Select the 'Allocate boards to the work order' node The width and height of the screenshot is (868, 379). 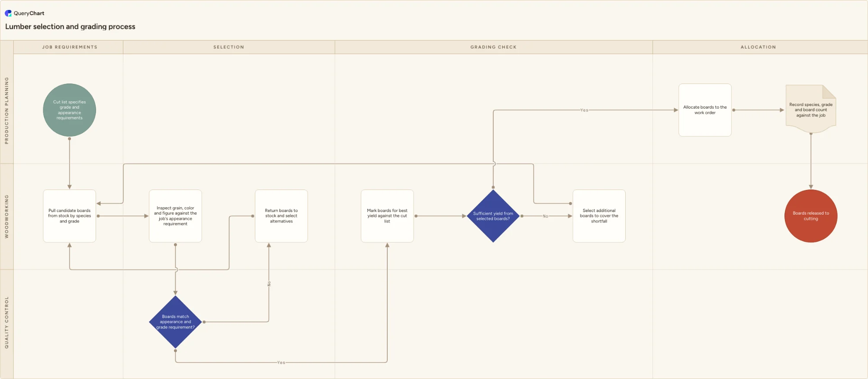705,110
